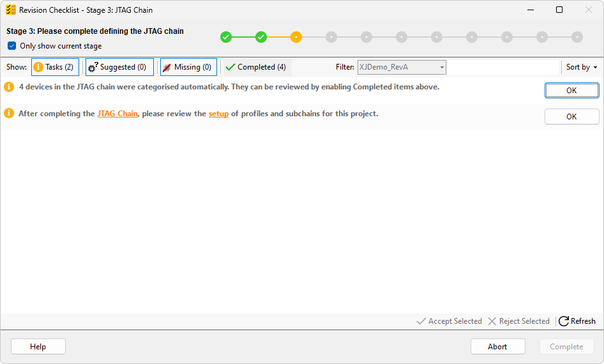Toggle the Suggested (0) filter
Screen dimensions: 604x364
click(x=119, y=67)
